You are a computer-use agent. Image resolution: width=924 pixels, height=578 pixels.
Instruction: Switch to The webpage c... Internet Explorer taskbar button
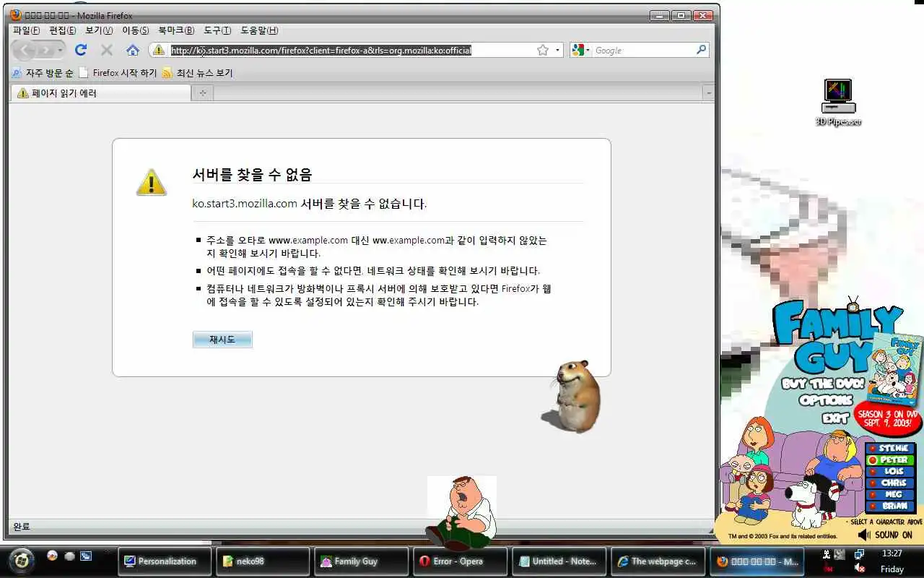[x=657, y=561]
